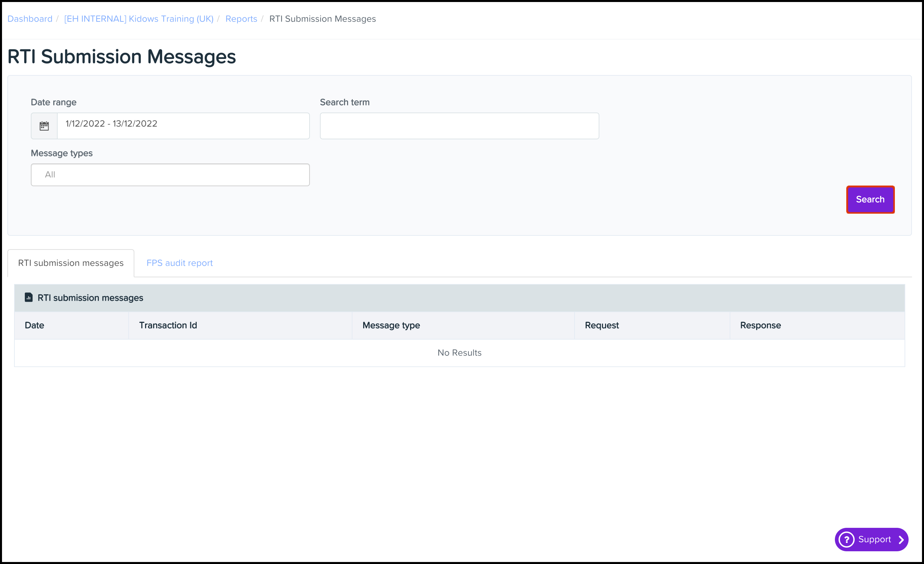Click the Support widget chevron arrow

[x=901, y=540]
